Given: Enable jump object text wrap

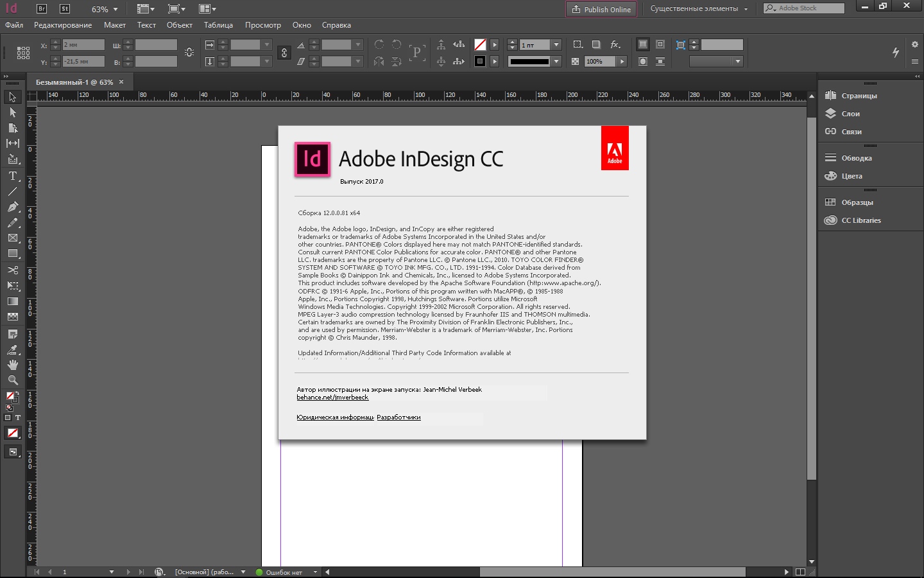Looking at the screenshot, I should [660, 61].
